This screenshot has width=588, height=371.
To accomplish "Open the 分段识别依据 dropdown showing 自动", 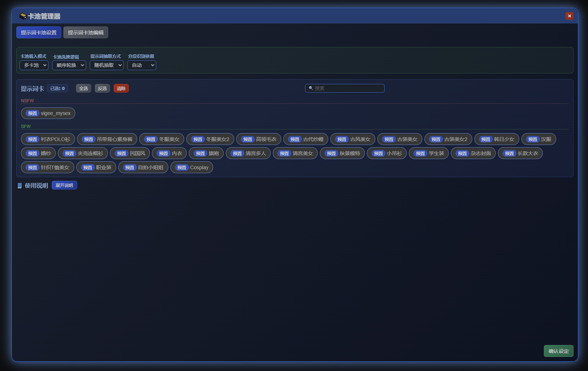I will pos(142,65).
